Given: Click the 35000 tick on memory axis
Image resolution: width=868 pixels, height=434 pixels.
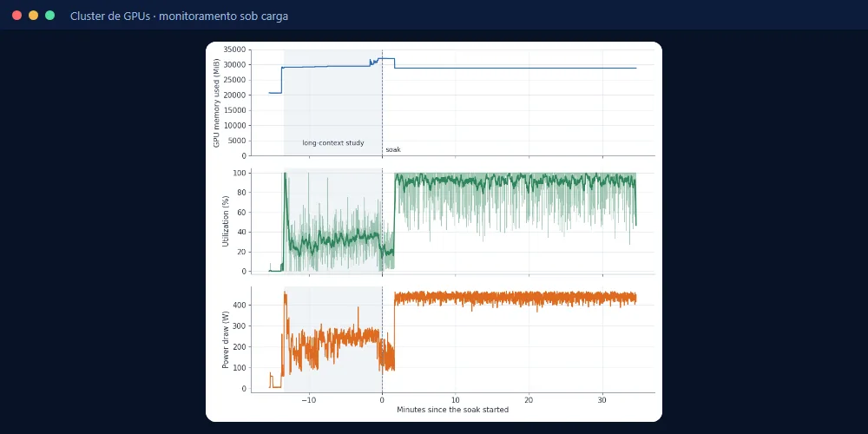Looking at the screenshot, I should coord(234,49).
